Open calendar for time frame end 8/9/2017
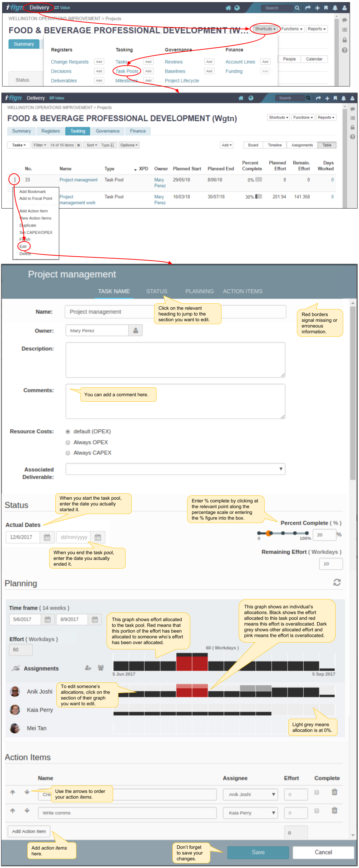 click(x=95, y=619)
